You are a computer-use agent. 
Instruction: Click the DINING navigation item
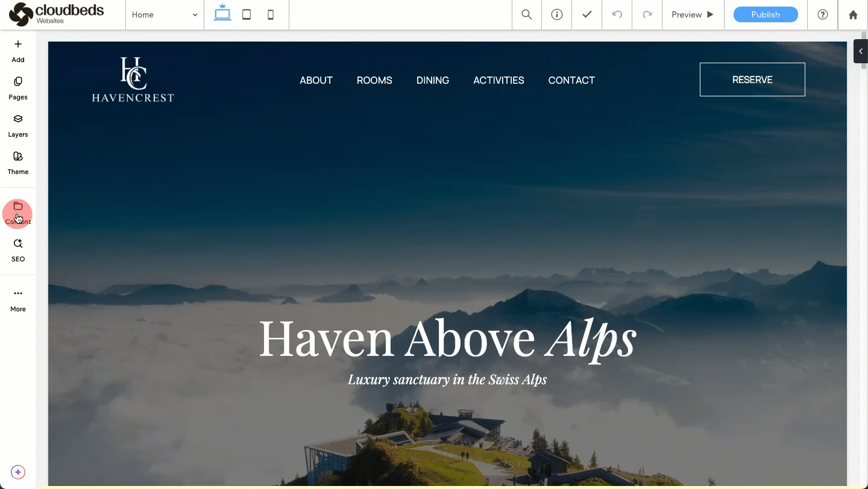[x=433, y=80]
